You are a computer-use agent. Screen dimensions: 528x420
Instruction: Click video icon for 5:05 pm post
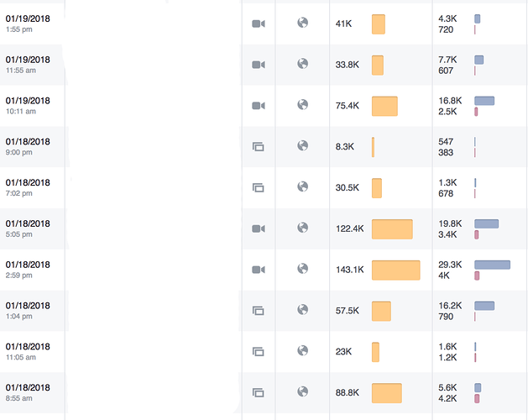pyautogui.click(x=259, y=228)
